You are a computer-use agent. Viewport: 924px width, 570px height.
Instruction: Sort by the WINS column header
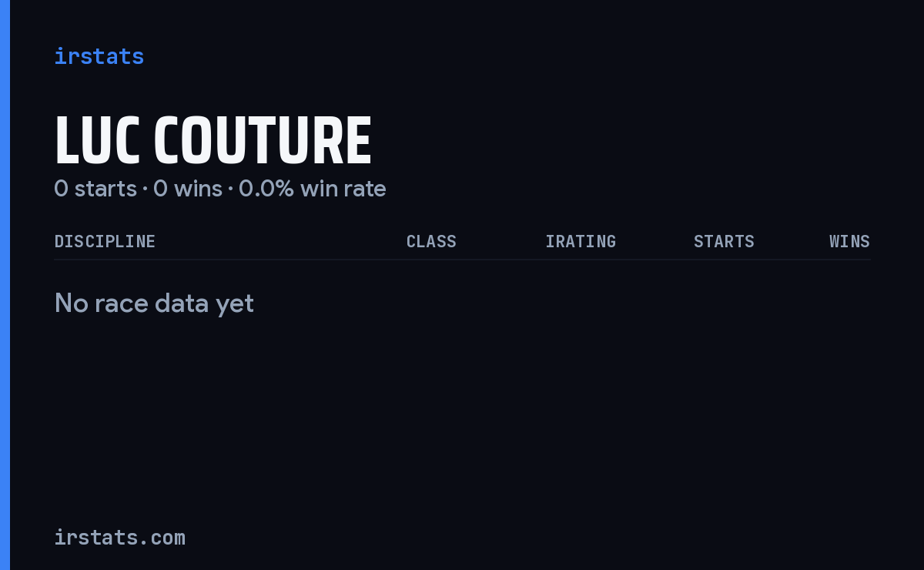[849, 241]
